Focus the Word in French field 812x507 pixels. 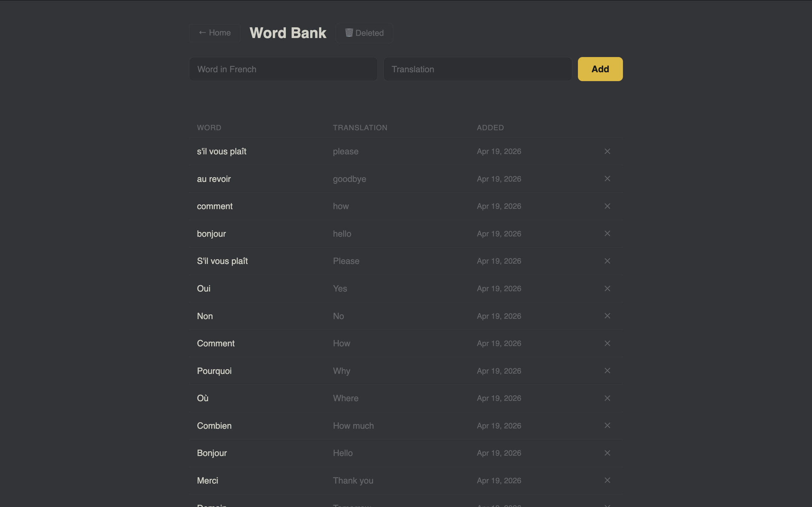(283, 69)
